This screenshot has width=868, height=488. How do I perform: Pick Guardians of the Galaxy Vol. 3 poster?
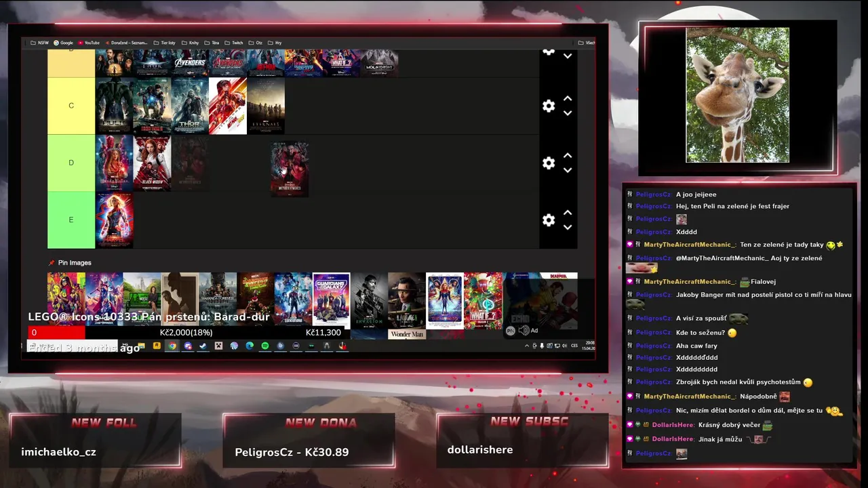click(331, 300)
